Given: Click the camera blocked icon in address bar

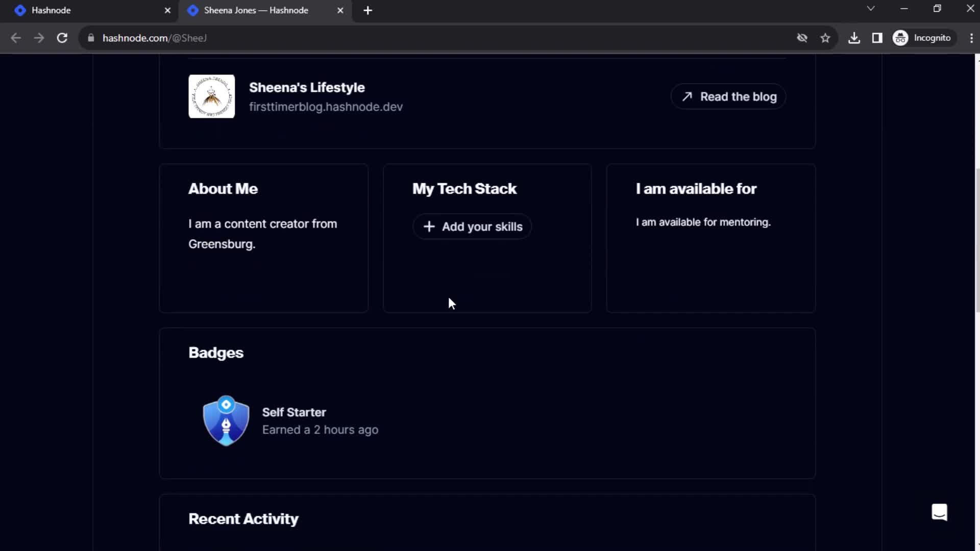Looking at the screenshot, I should pos(802,38).
